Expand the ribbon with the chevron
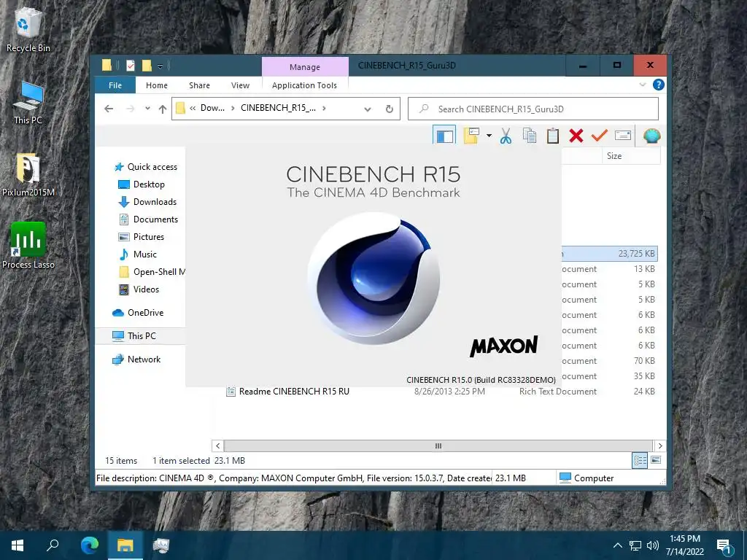Image resolution: width=747 pixels, height=560 pixels. click(x=642, y=85)
